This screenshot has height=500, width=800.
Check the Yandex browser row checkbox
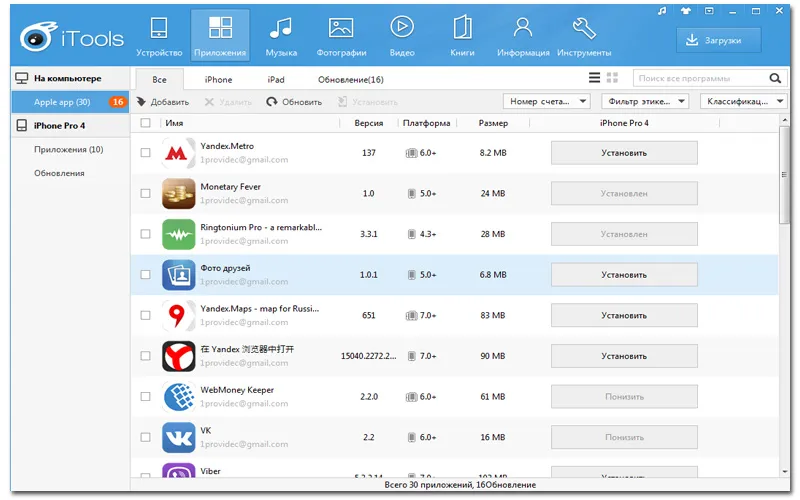(145, 356)
